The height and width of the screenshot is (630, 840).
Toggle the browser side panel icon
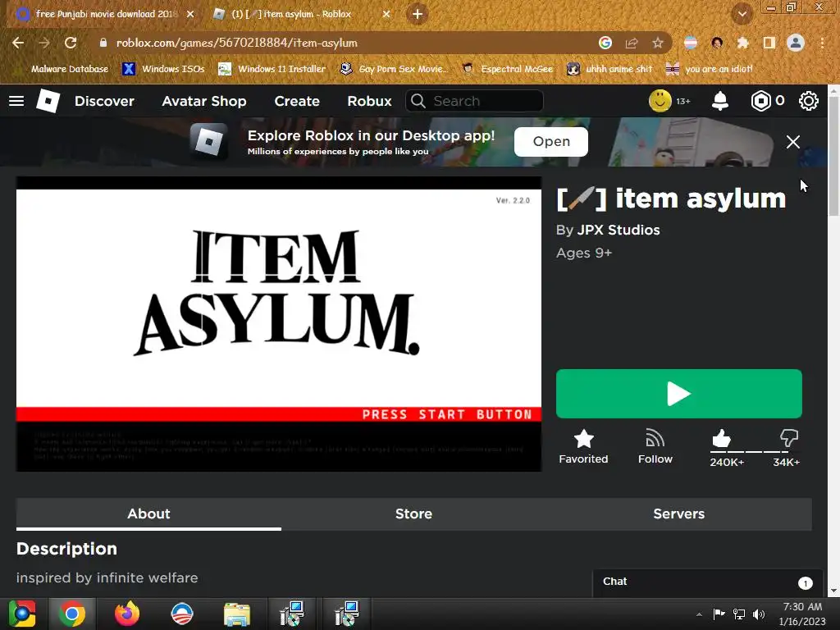point(769,43)
